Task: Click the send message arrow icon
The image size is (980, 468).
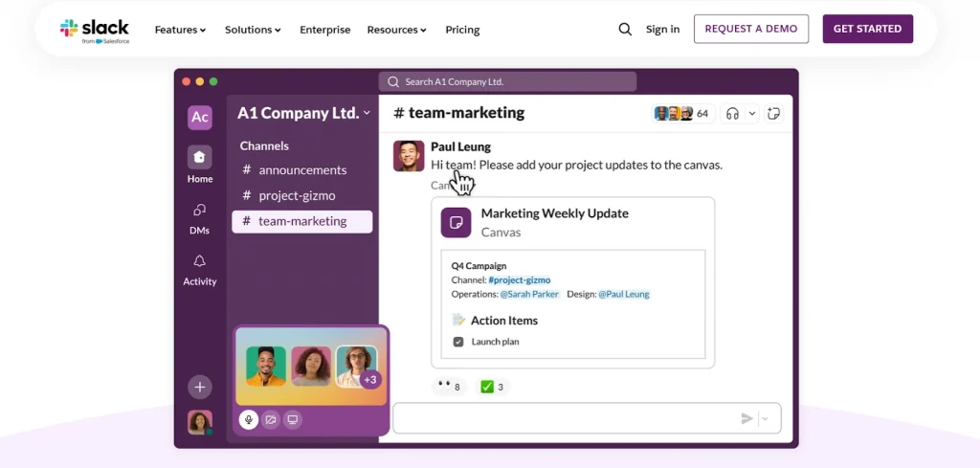Action: (746, 418)
